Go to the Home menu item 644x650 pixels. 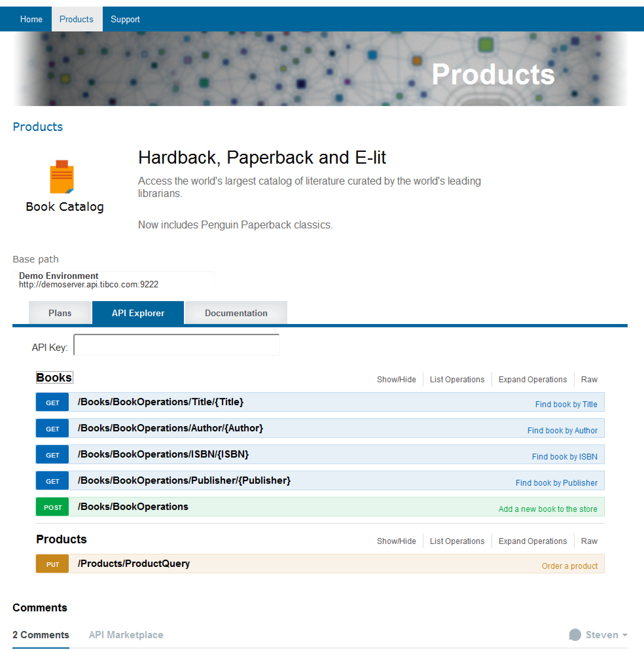31,19
